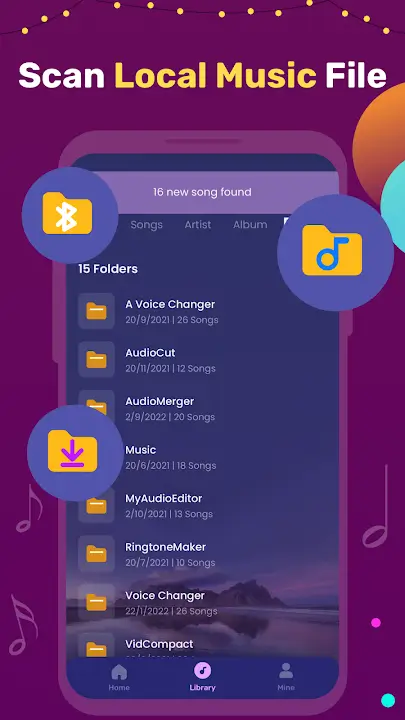Viewport: 405px width, 720px height.
Task: Tap the AudioCut folder icon
Action: point(96,360)
